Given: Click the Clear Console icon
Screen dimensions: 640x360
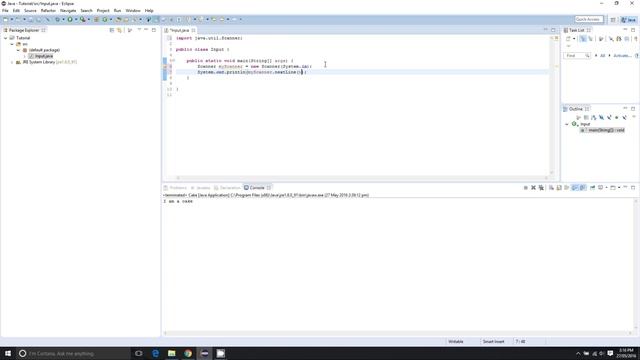Looking at the screenshot, I should (x=551, y=188).
